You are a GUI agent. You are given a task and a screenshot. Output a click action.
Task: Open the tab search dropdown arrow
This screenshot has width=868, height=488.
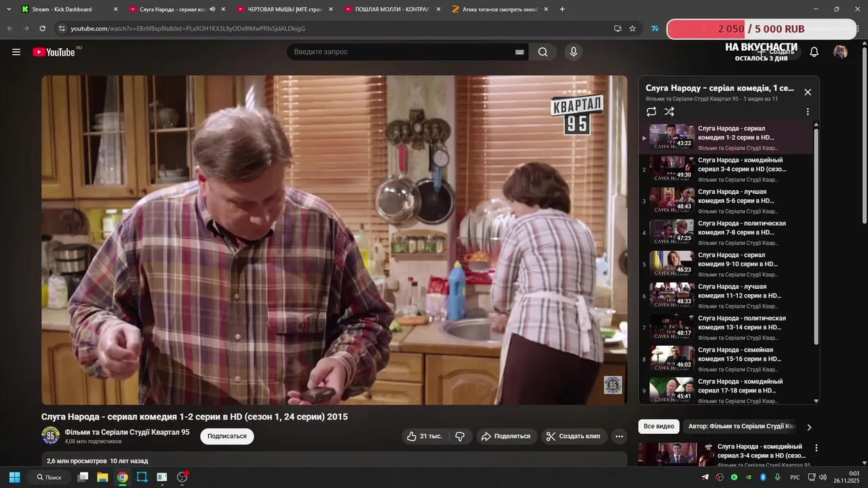(x=9, y=9)
